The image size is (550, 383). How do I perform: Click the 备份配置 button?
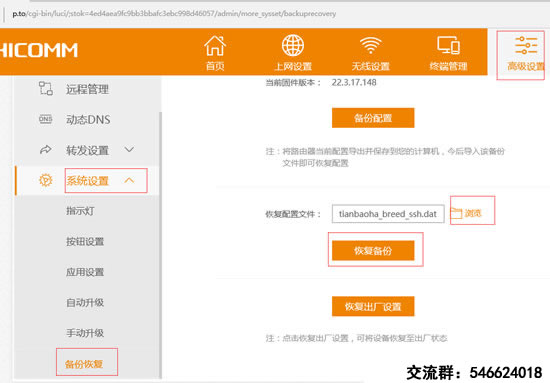373,118
